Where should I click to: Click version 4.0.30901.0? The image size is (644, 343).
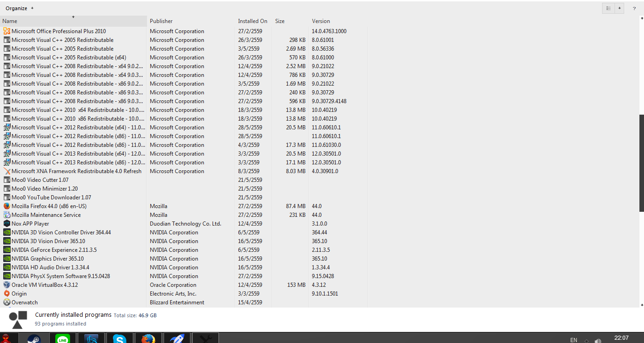[x=325, y=171]
